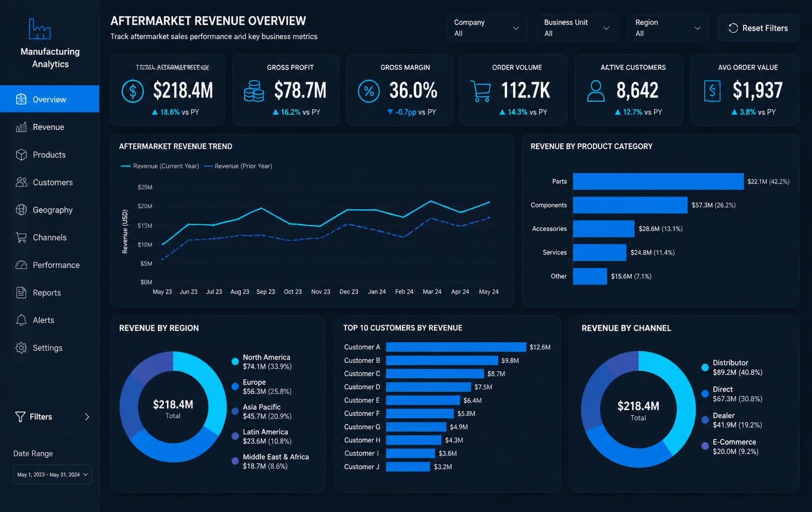Click the Products cube icon
The width and height of the screenshot is (812, 512).
[21, 154]
